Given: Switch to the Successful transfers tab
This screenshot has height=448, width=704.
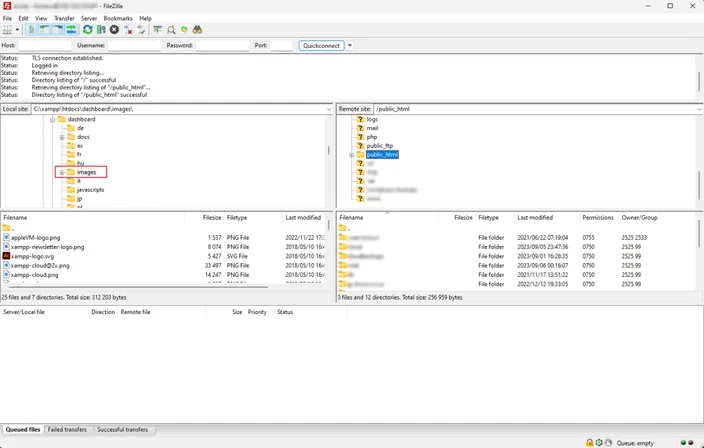Looking at the screenshot, I should (123, 430).
